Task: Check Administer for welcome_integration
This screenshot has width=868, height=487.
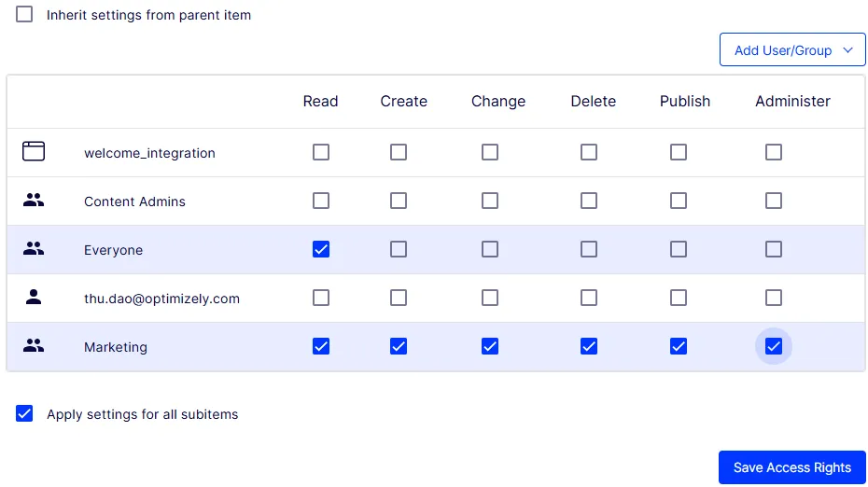Action: (774, 152)
